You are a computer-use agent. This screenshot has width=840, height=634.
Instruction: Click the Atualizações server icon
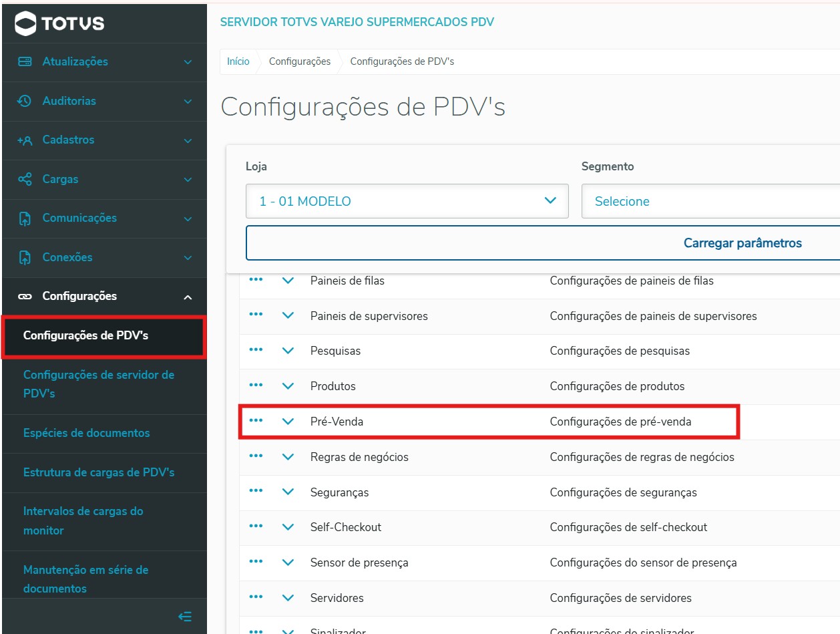pos(25,61)
